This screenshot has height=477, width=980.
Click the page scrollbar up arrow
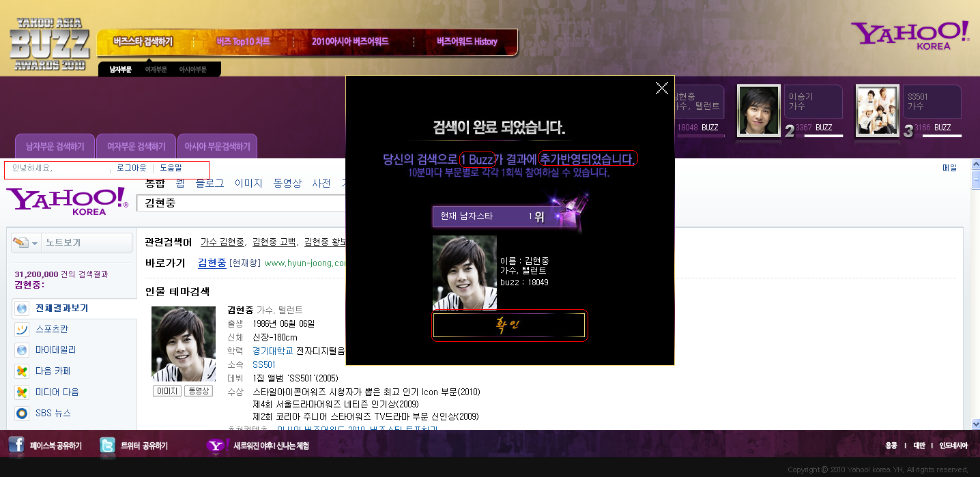pyautogui.click(x=975, y=165)
